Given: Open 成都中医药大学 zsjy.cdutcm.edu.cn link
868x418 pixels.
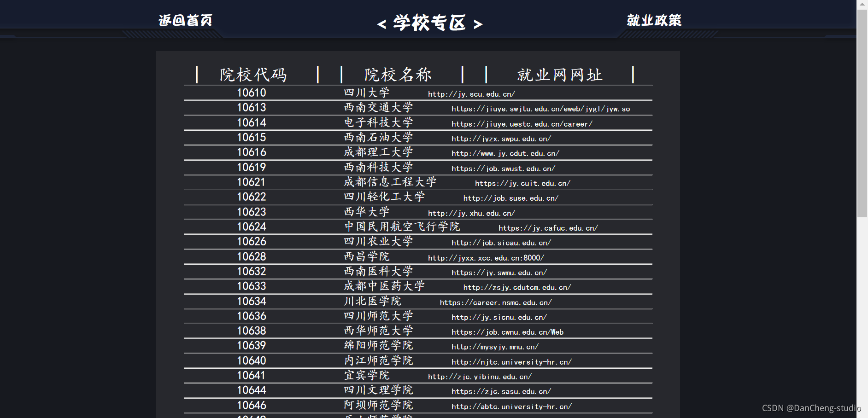Looking at the screenshot, I should 516,287.
